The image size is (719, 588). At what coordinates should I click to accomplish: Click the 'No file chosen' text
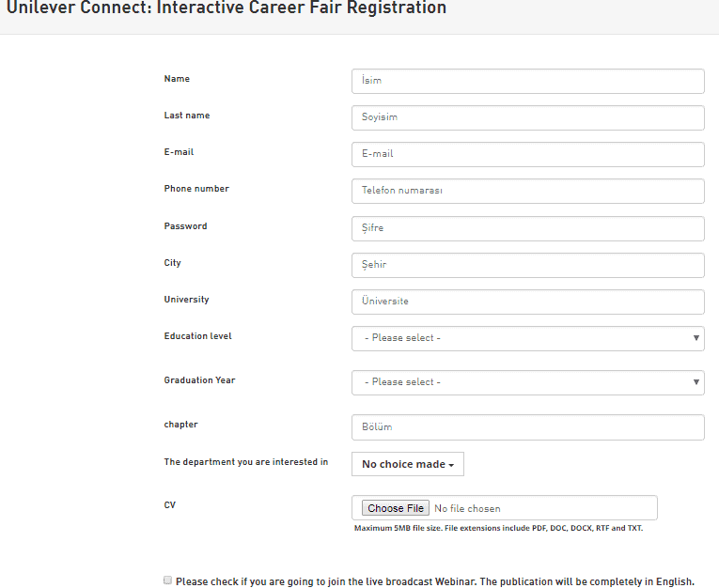[467, 508]
